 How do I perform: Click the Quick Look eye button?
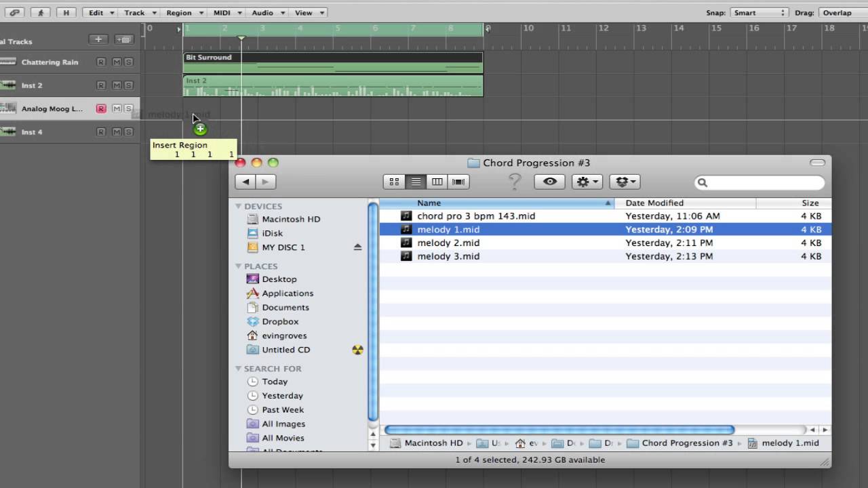[550, 182]
